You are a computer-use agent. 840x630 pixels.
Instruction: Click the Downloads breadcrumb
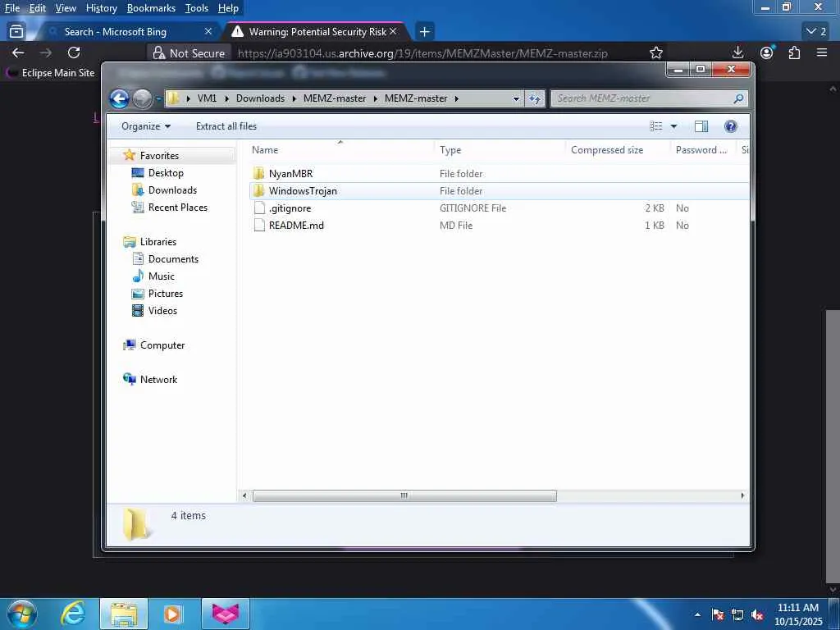point(260,98)
